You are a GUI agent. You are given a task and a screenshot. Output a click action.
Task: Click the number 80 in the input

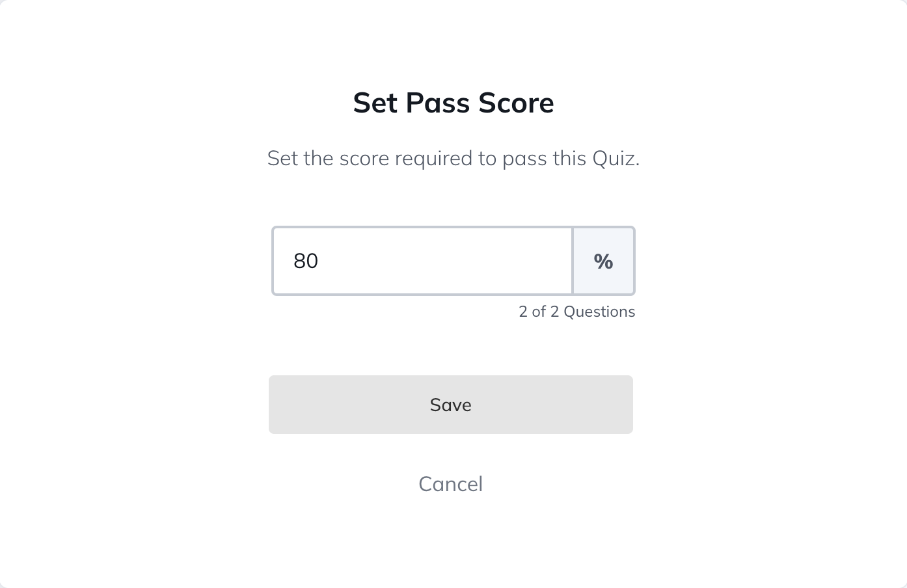305,261
